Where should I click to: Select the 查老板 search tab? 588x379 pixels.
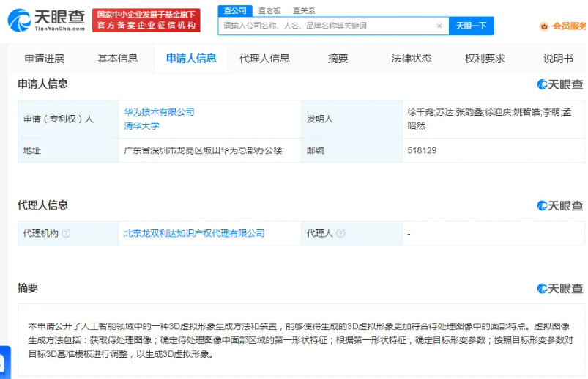pos(269,11)
